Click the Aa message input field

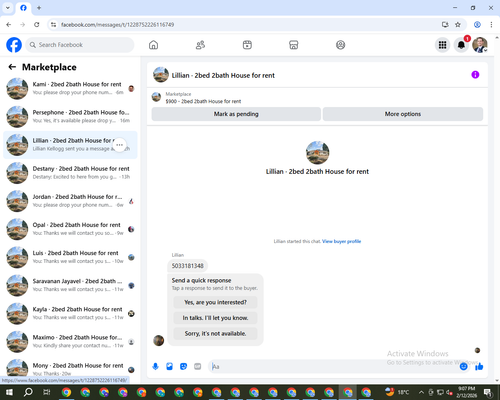(333, 367)
